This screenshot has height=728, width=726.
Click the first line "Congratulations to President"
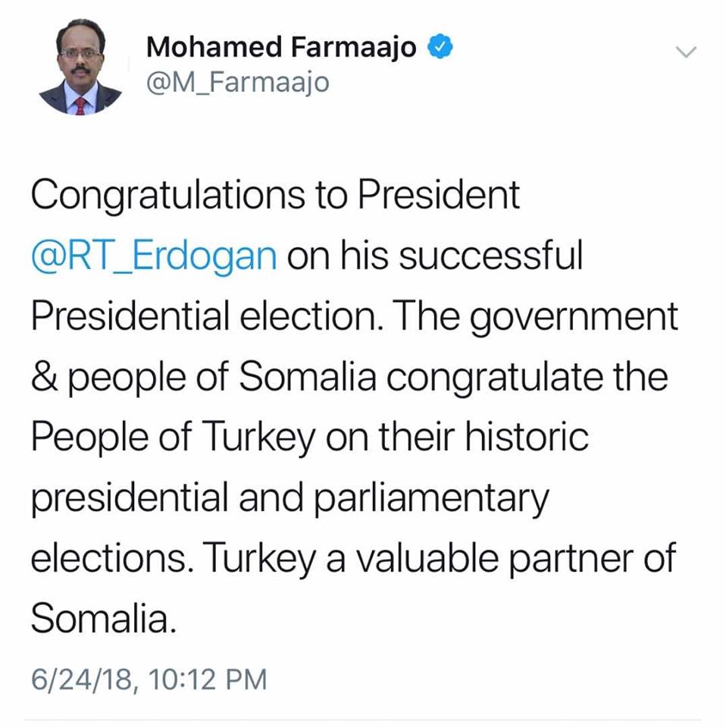point(275,196)
